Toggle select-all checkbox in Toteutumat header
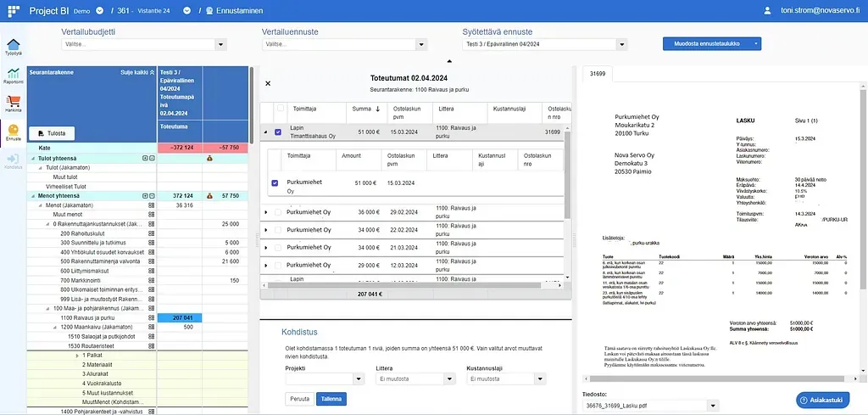The width and height of the screenshot is (868, 415). click(x=281, y=109)
